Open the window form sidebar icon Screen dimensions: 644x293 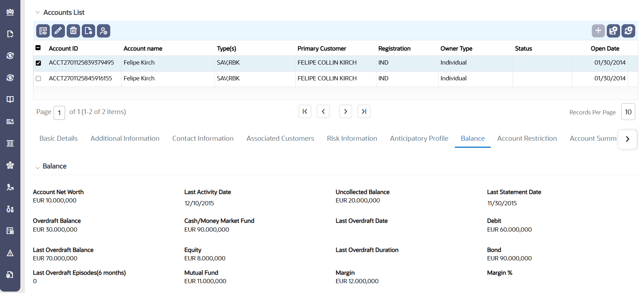click(x=10, y=231)
